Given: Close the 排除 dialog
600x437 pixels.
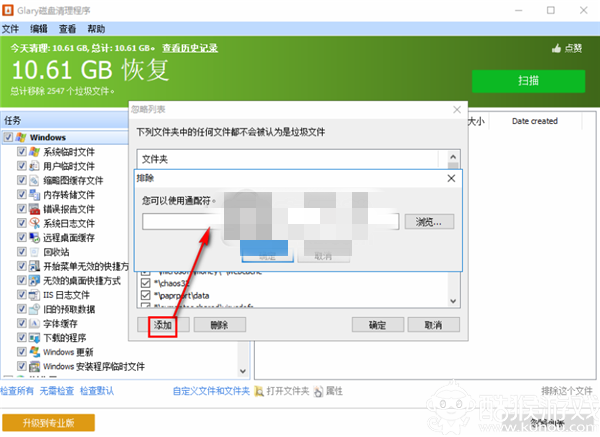Looking at the screenshot, I should (x=452, y=178).
